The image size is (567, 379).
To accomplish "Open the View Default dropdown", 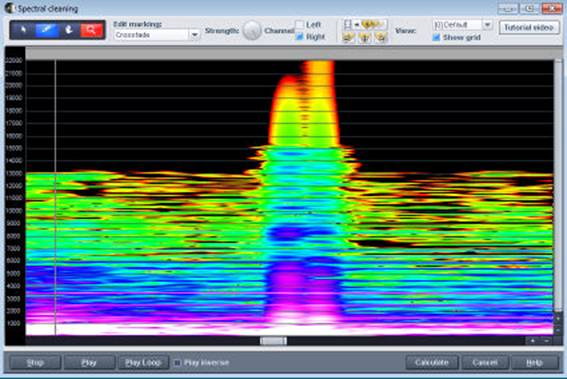I will [462, 25].
